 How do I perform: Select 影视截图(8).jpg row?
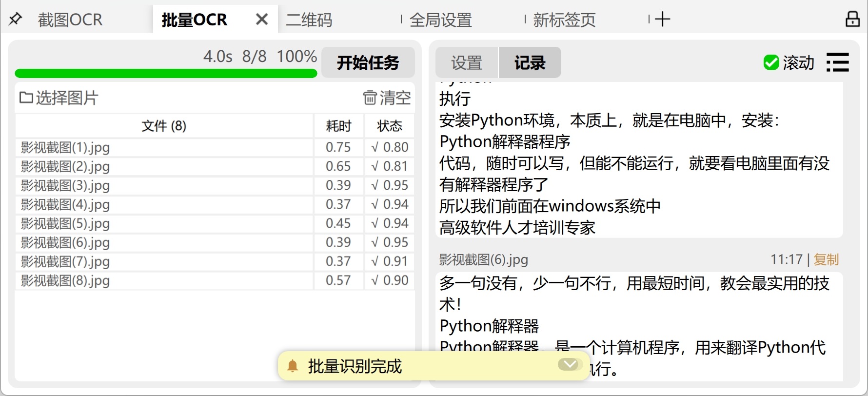(x=65, y=281)
